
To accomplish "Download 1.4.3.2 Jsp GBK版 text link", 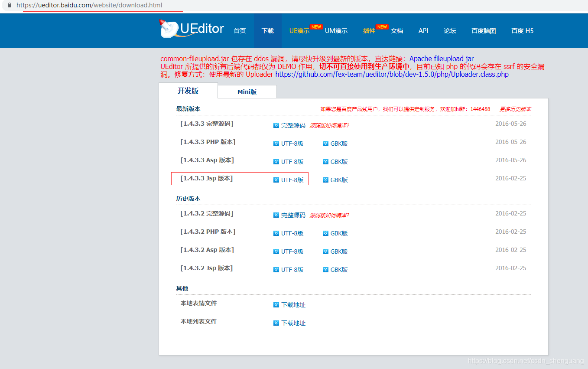I will pyautogui.click(x=339, y=270).
